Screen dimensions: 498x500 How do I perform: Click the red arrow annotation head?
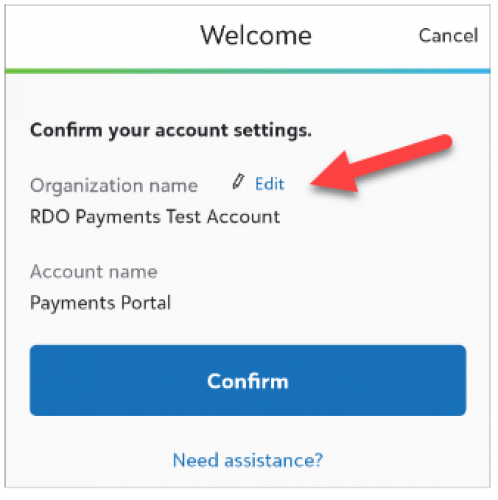[335, 175]
